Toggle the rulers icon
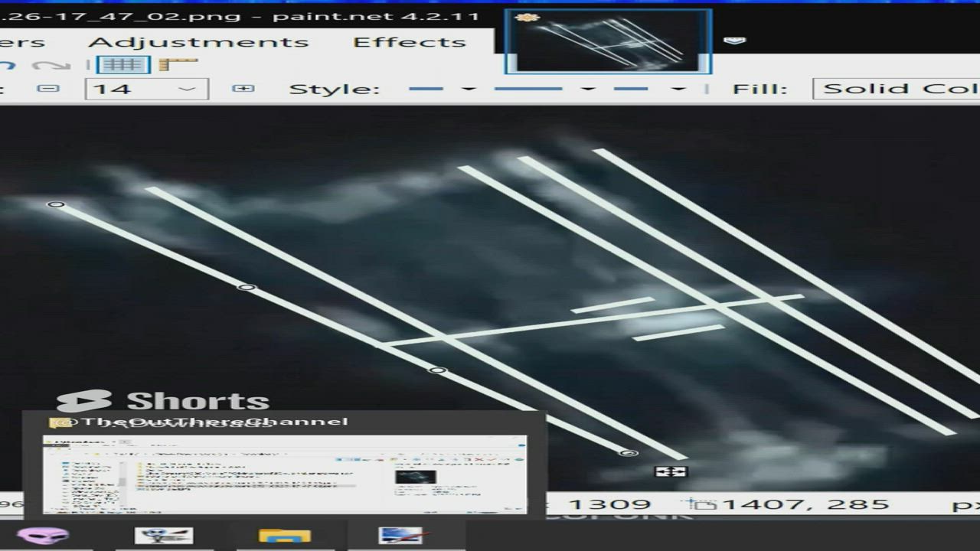980x551 pixels. (x=178, y=65)
